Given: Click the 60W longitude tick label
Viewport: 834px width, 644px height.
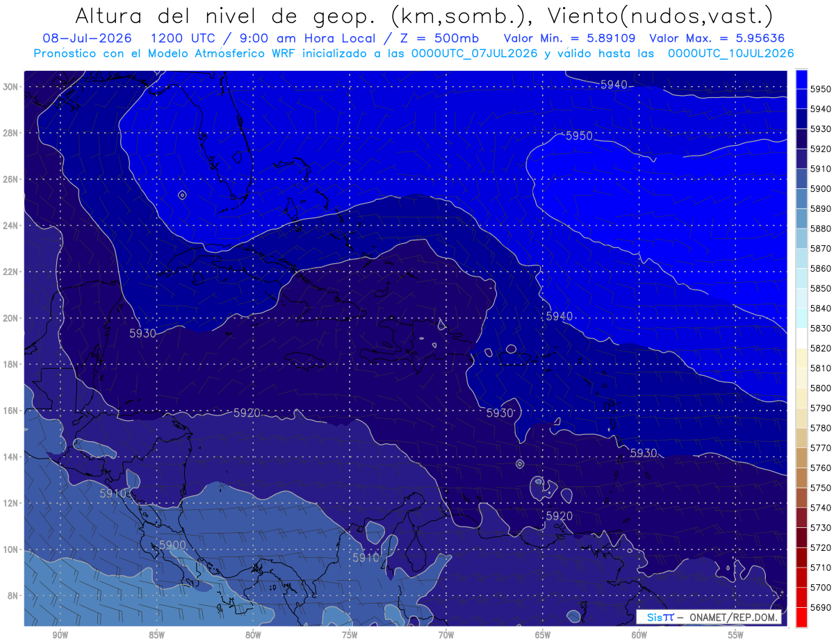Looking at the screenshot, I should (x=639, y=635).
